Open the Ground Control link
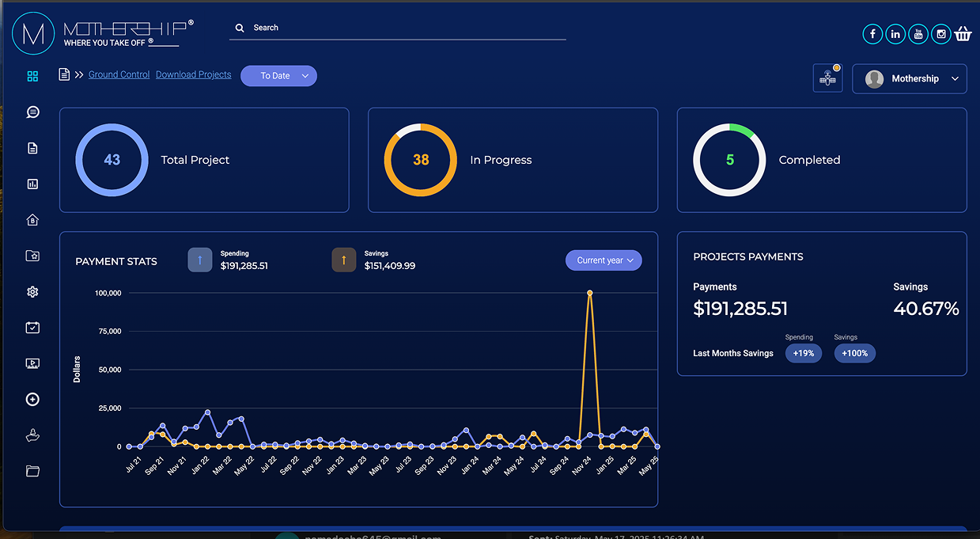 click(x=119, y=74)
